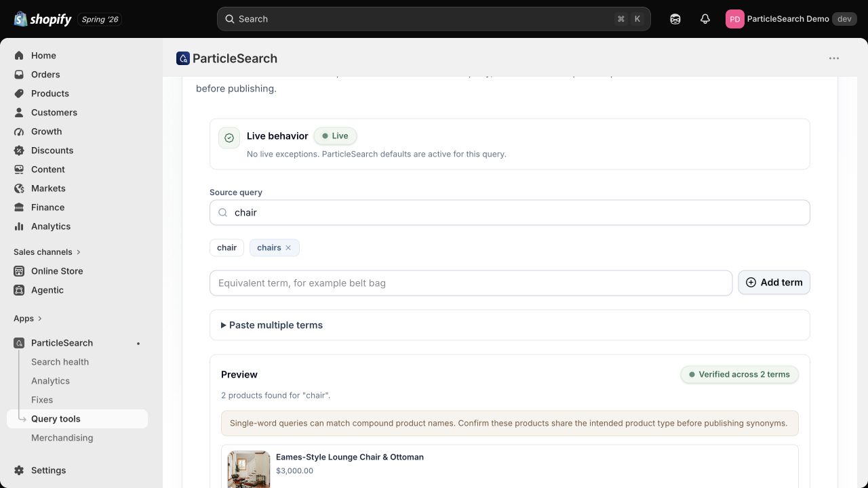Screen dimensions: 868x488
Task: Click the Content icon in sidebar
Action: [x=19, y=169]
